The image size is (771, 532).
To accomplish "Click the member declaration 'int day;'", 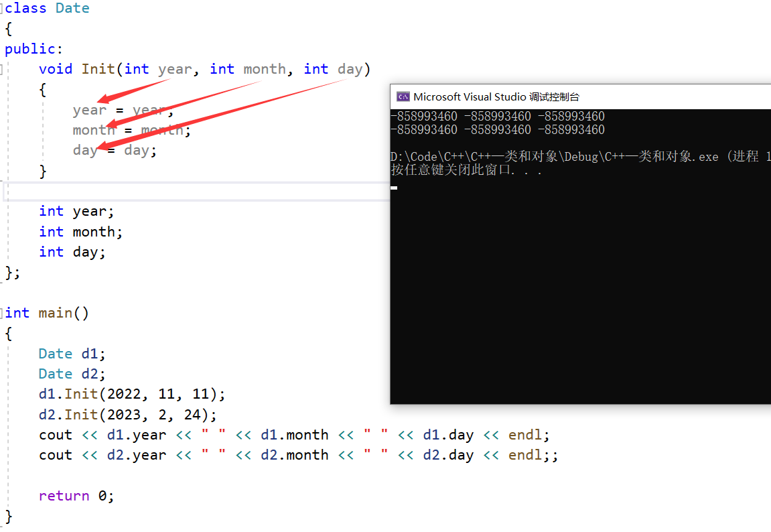I will [72, 252].
